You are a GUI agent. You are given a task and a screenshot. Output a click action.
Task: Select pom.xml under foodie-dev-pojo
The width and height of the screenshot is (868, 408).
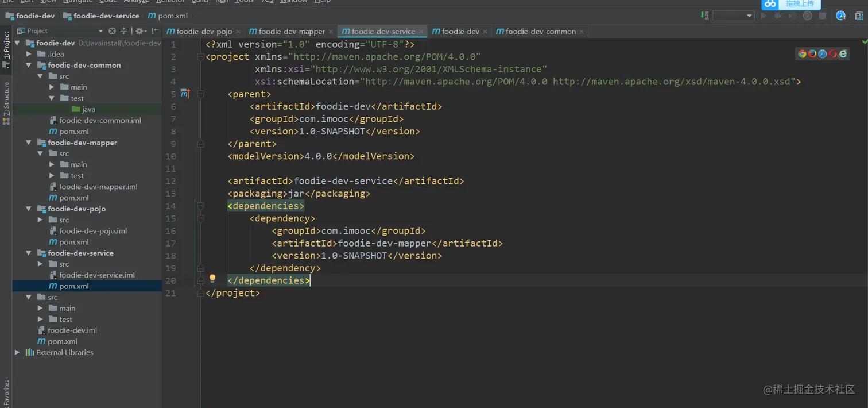69,242
